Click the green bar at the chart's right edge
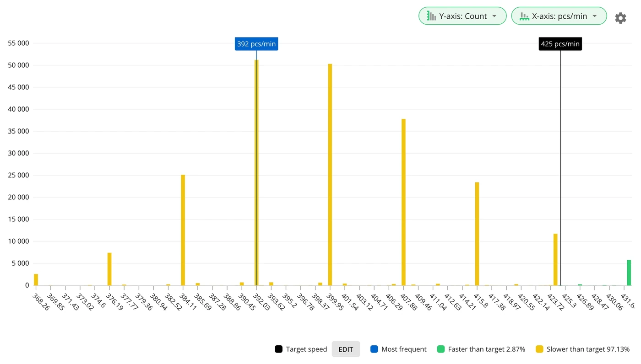The image size is (641, 364). pyautogui.click(x=629, y=273)
